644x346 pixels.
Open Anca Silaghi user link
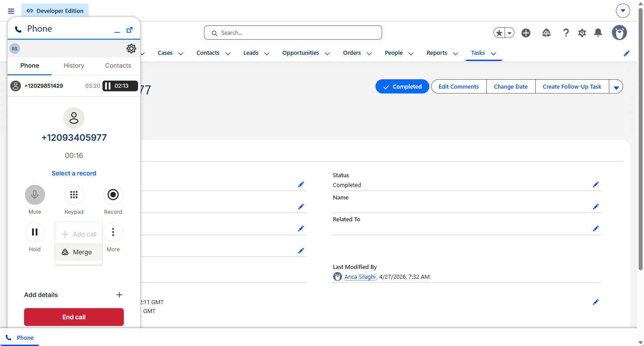[x=360, y=277]
